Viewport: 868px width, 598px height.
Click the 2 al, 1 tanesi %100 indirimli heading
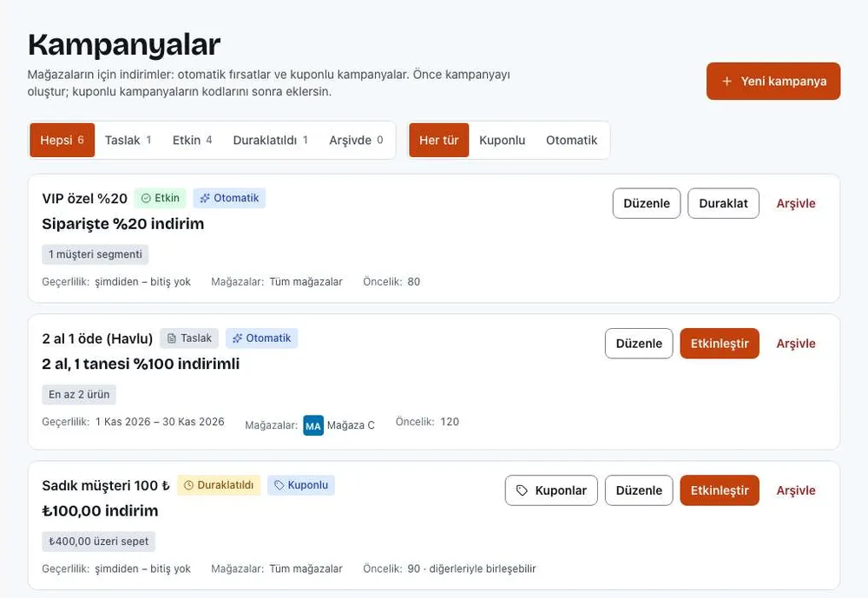coord(141,364)
